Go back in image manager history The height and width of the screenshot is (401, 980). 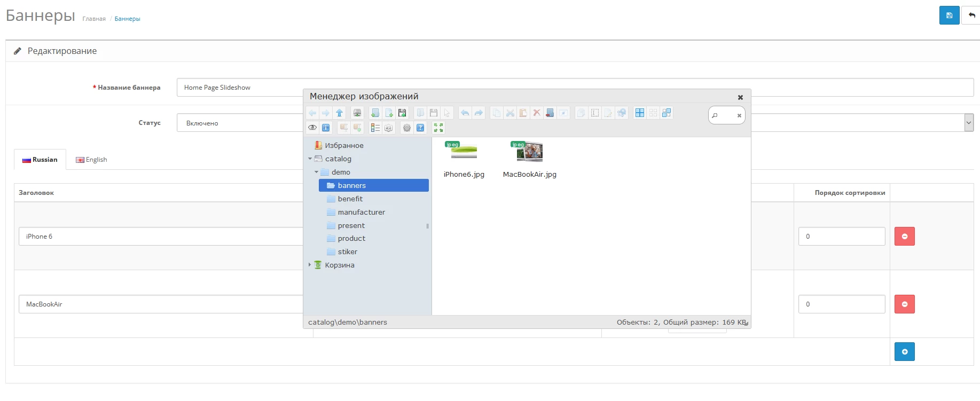point(312,113)
